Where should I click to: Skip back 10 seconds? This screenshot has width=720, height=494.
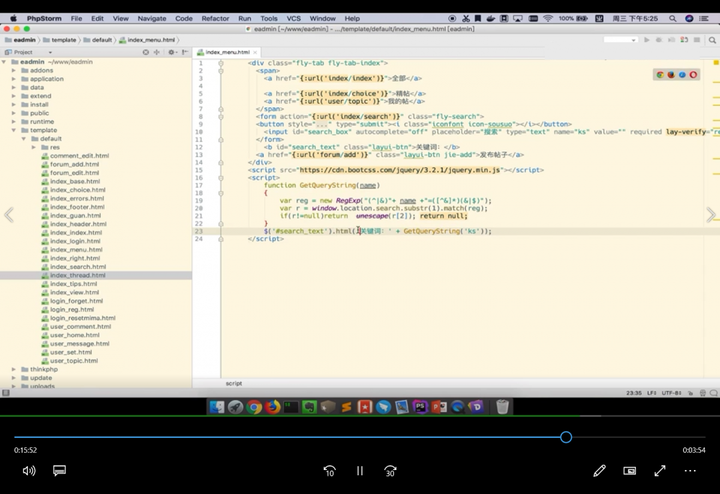click(x=329, y=470)
